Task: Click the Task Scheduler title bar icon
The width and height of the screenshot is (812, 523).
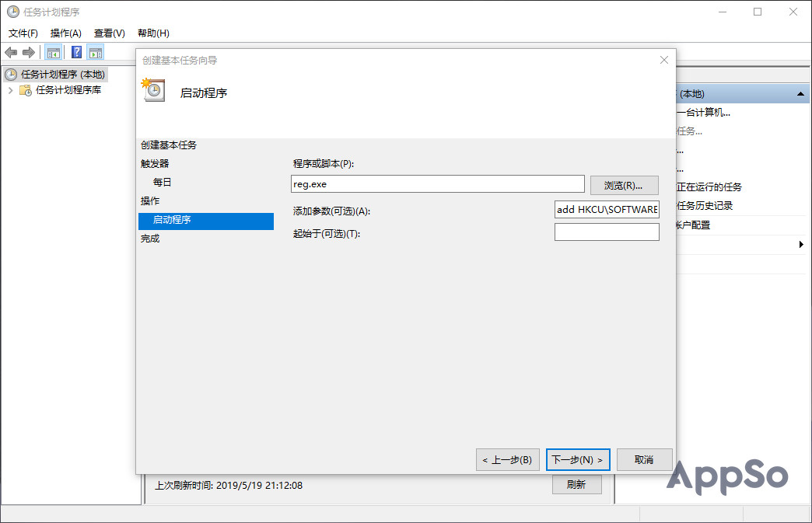Action: [x=13, y=12]
